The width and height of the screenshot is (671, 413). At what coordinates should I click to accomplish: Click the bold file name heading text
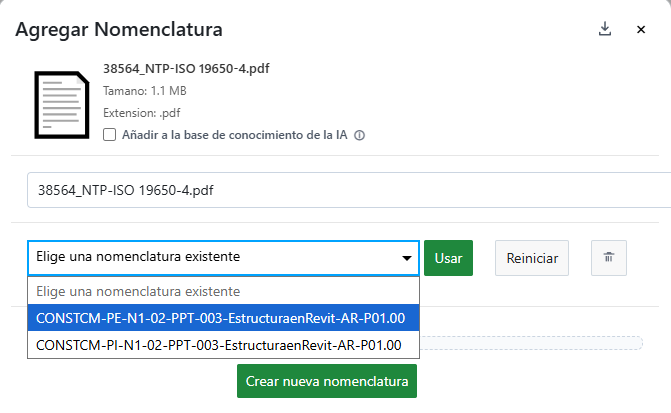[x=186, y=69]
